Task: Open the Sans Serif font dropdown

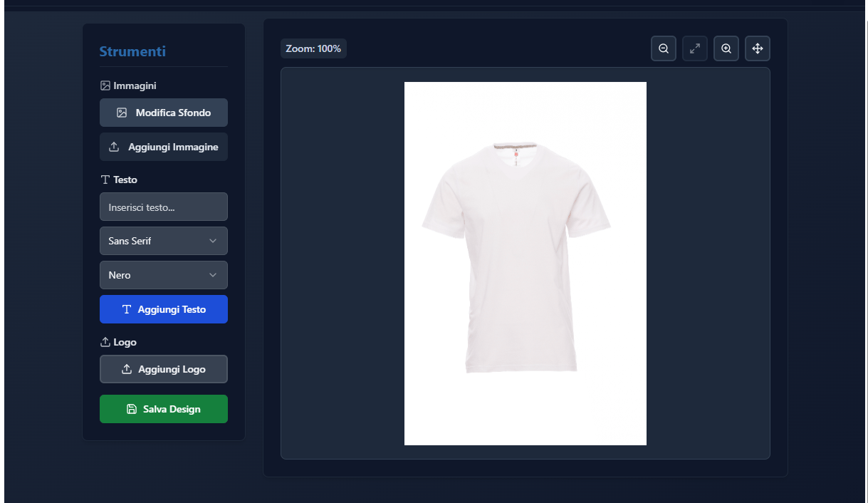Action: click(164, 241)
